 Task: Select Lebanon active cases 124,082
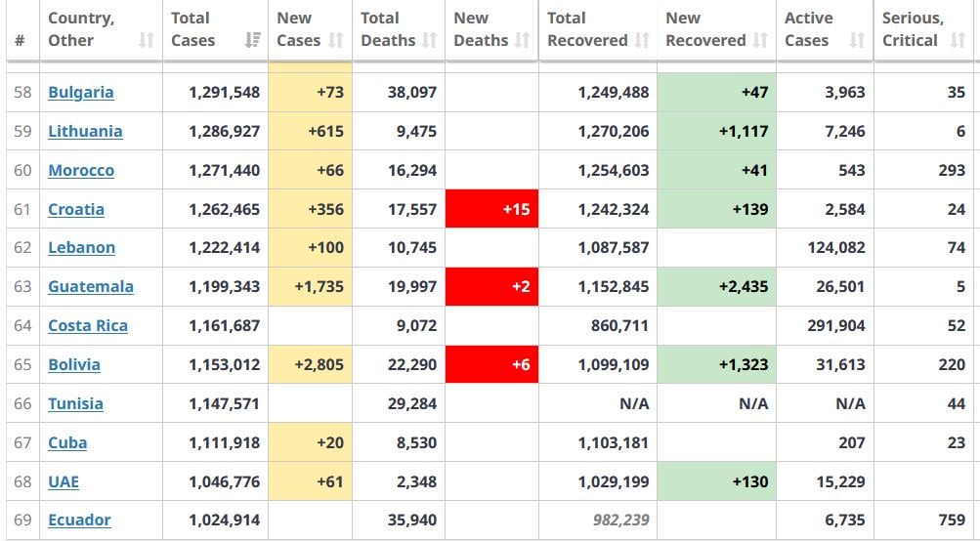837,248
